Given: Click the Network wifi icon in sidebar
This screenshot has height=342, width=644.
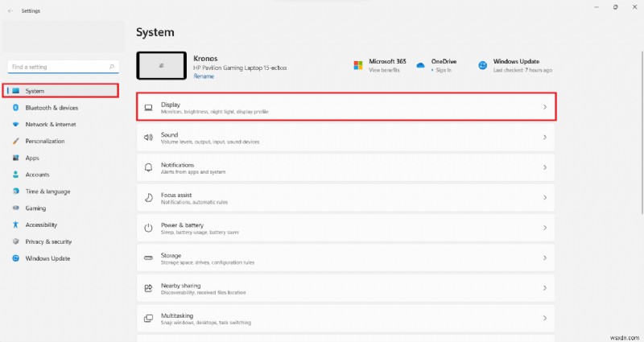Looking at the screenshot, I should [15, 125].
